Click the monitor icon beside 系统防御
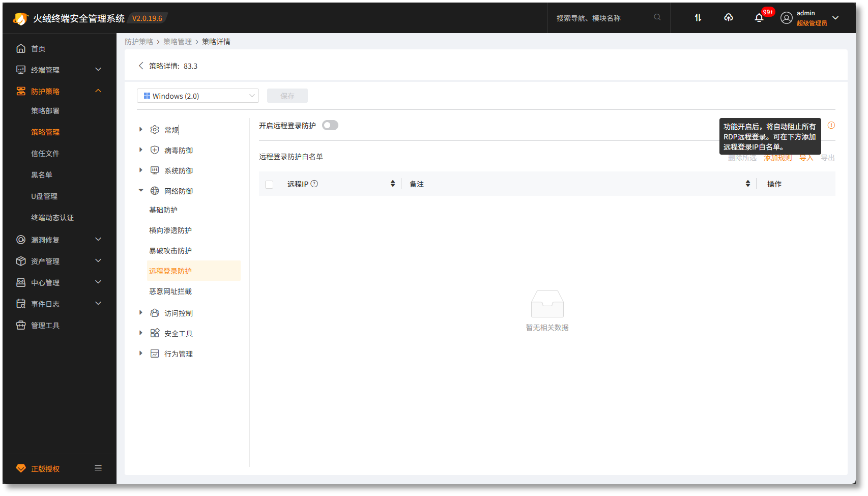The image size is (868, 496). pyautogui.click(x=155, y=170)
